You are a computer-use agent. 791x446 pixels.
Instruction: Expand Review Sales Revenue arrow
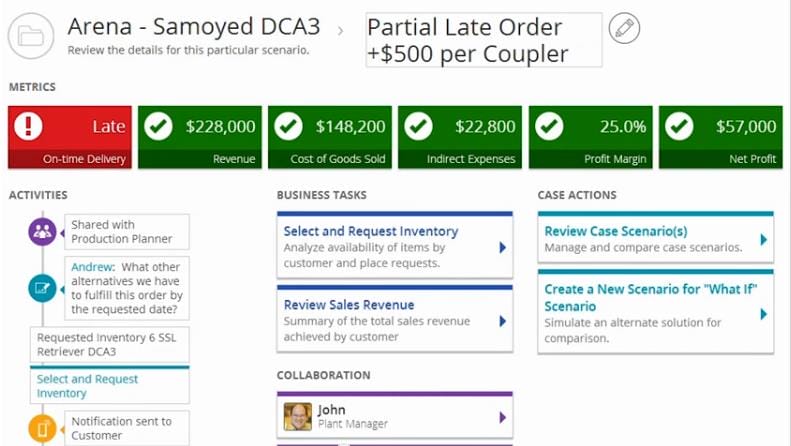pos(502,321)
